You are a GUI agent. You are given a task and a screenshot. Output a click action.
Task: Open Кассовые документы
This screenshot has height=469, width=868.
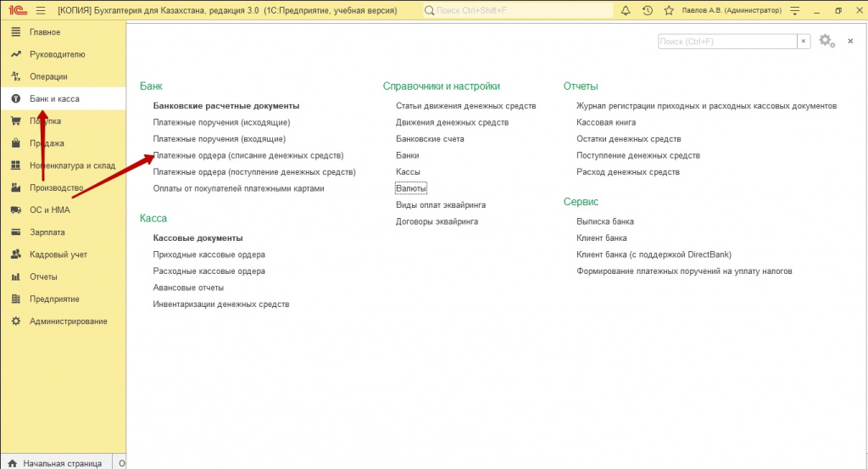pyautogui.click(x=198, y=238)
